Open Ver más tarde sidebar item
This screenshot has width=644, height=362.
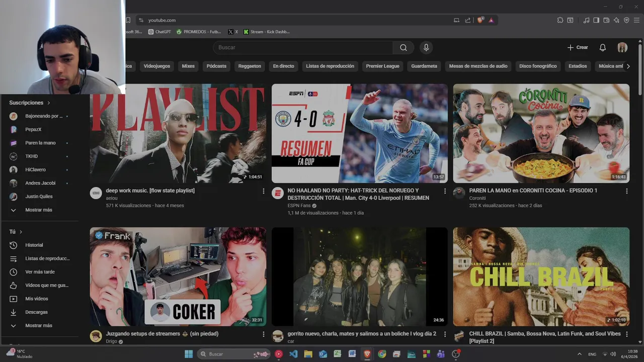39,272
